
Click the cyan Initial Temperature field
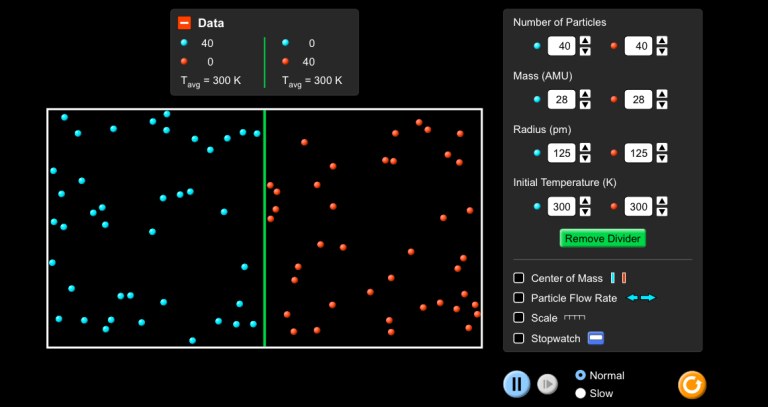tap(562, 206)
